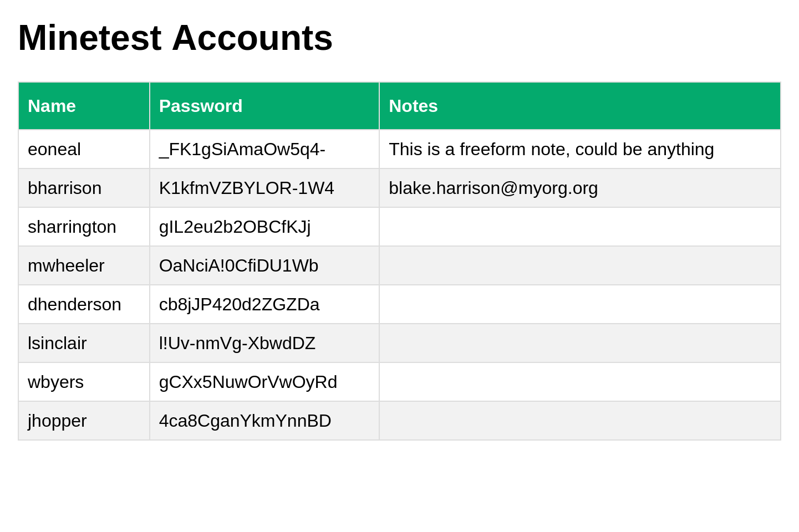Select the lsinclair username cell
Screen dimensions: 799x532
[57, 343]
